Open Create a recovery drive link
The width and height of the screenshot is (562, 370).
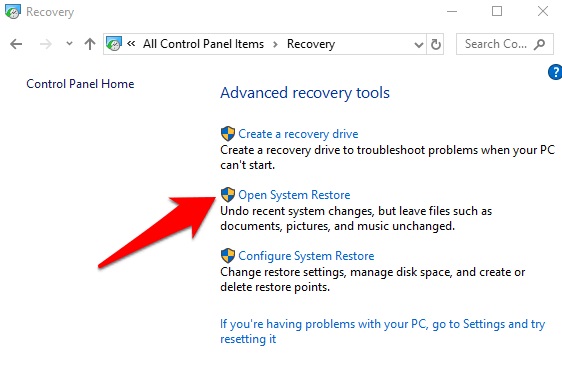click(298, 134)
